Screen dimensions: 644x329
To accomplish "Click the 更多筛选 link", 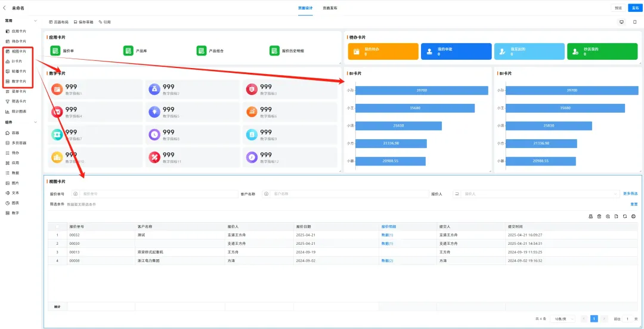I will (x=630, y=194).
